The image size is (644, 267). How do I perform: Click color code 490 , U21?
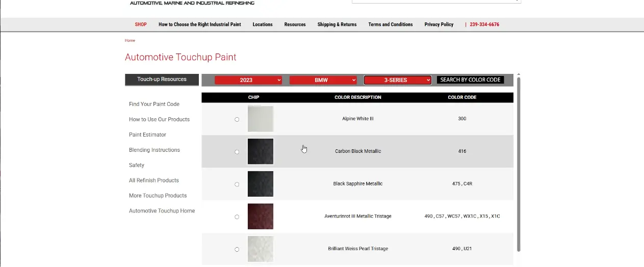462,249
